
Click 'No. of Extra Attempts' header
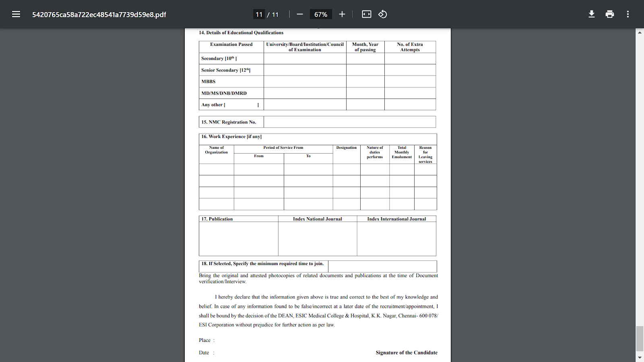(x=410, y=47)
